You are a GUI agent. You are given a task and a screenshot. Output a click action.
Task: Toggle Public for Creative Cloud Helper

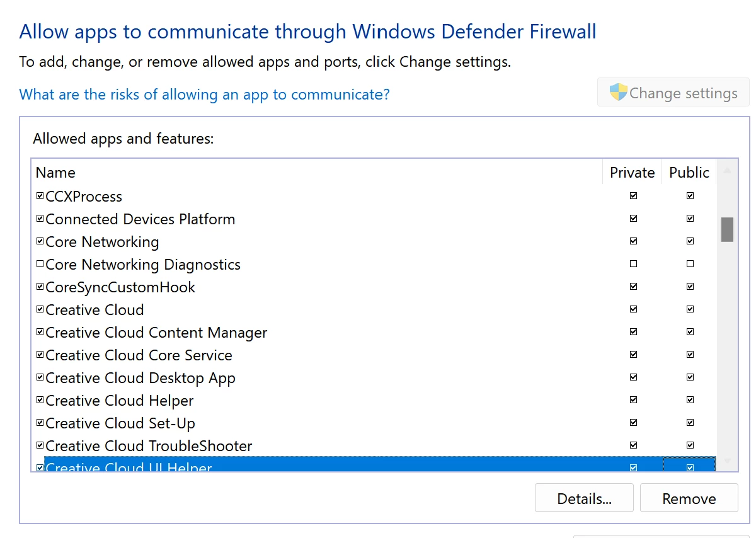tap(690, 400)
